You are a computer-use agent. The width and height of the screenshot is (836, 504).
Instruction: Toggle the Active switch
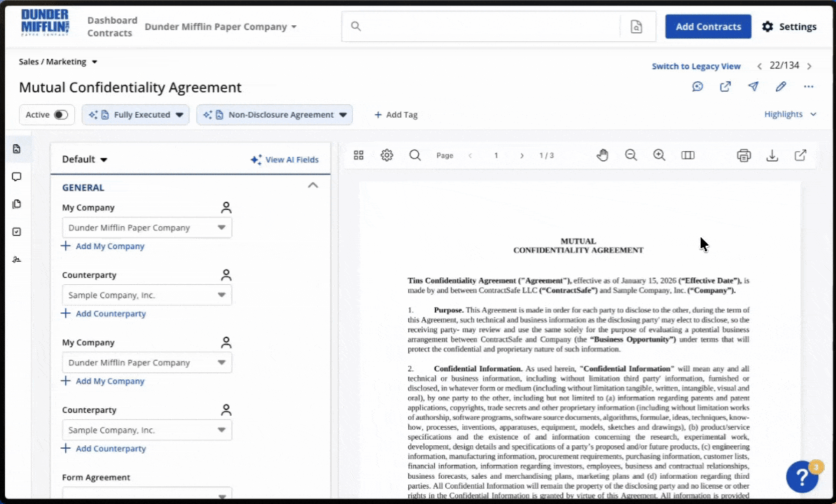(60, 115)
